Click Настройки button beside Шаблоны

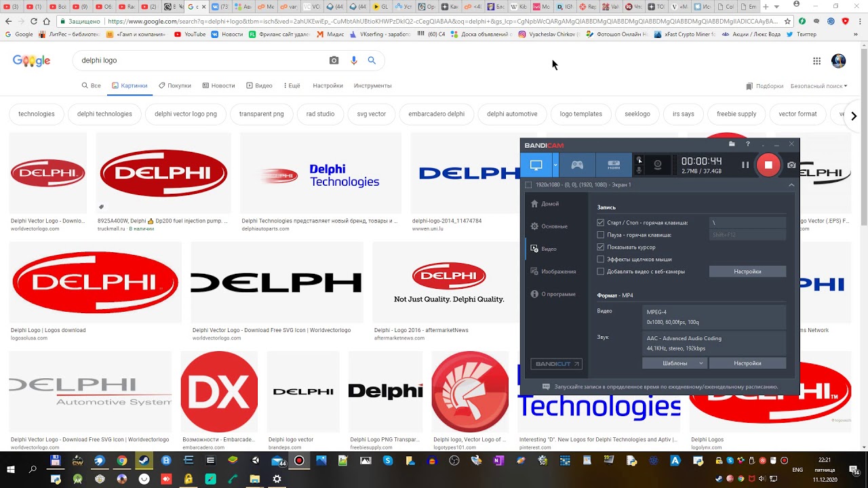pyautogui.click(x=747, y=363)
